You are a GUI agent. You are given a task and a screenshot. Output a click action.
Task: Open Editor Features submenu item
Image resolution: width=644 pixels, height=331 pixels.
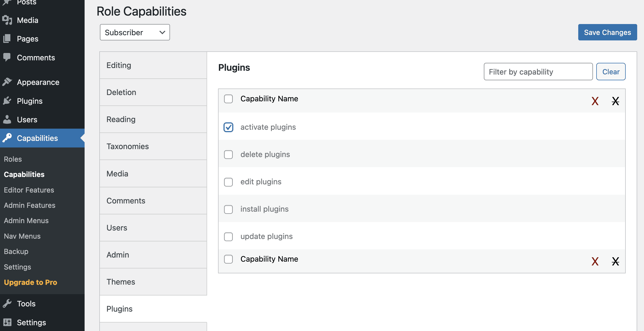tap(29, 190)
